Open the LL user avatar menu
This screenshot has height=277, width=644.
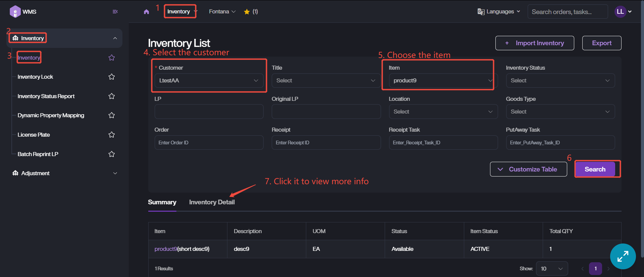(x=620, y=12)
